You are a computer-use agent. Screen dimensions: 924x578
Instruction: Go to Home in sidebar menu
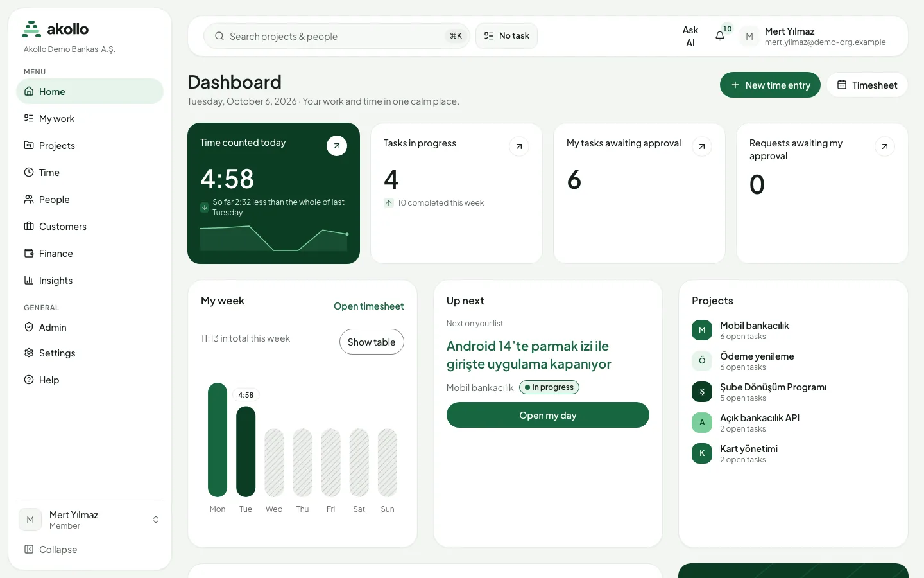(90, 91)
